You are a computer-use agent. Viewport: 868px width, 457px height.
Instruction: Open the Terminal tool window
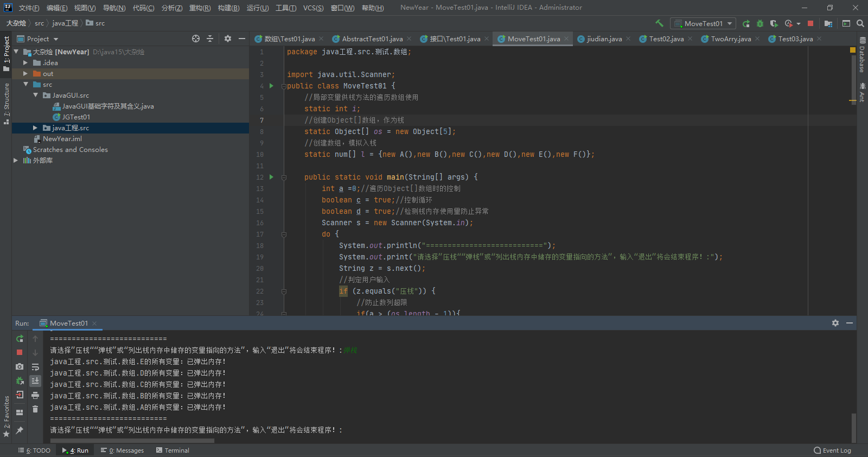(173, 450)
